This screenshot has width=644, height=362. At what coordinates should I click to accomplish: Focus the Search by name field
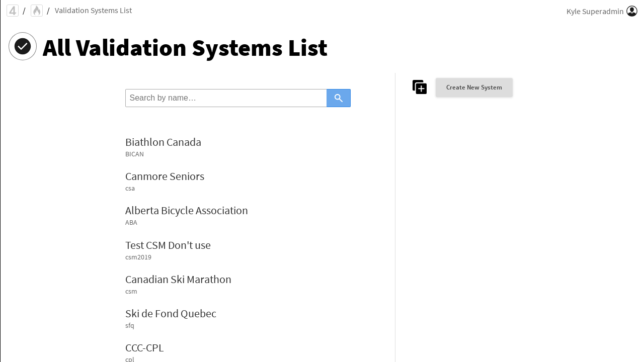[x=226, y=98]
